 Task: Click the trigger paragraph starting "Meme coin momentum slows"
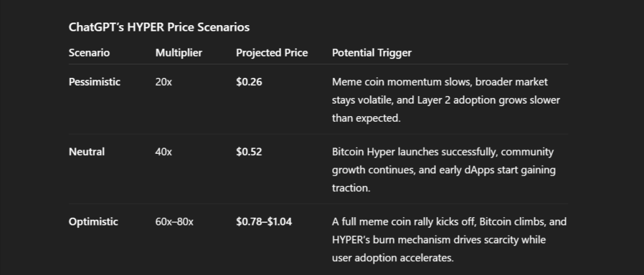pos(446,100)
